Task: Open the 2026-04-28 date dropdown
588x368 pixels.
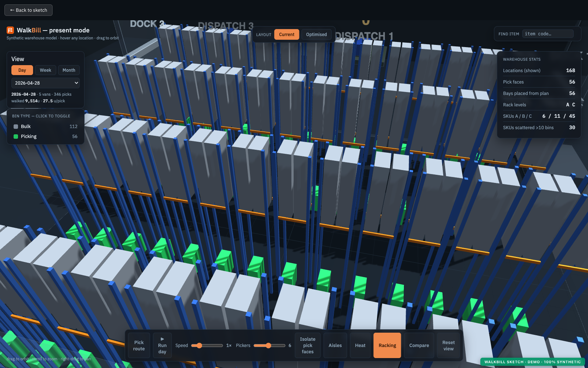Action: [46, 83]
